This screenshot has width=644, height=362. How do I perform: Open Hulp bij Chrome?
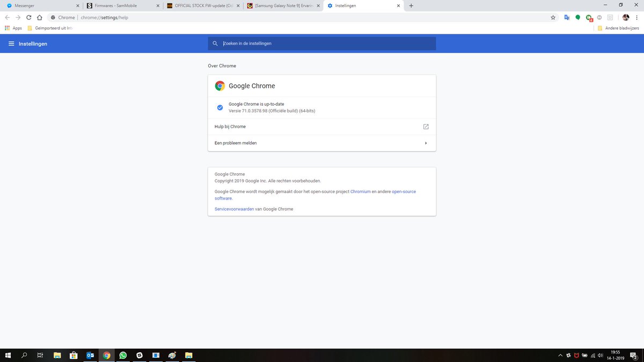(x=322, y=127)
